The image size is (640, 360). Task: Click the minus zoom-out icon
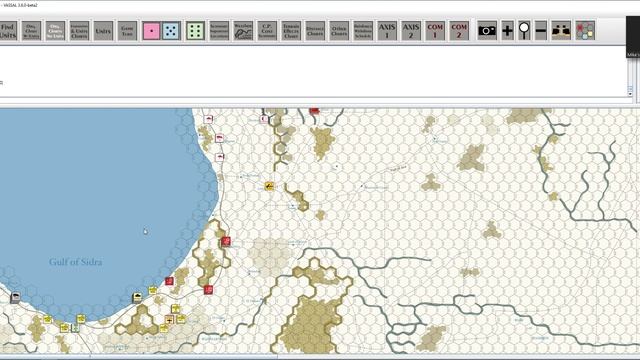[x=541, y=31]
